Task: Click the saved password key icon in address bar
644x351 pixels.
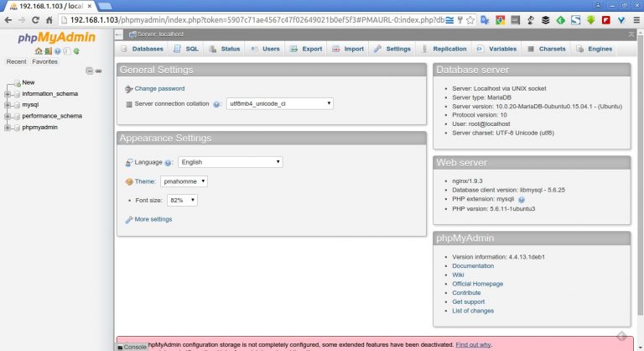Action: [x=460, y=20]
